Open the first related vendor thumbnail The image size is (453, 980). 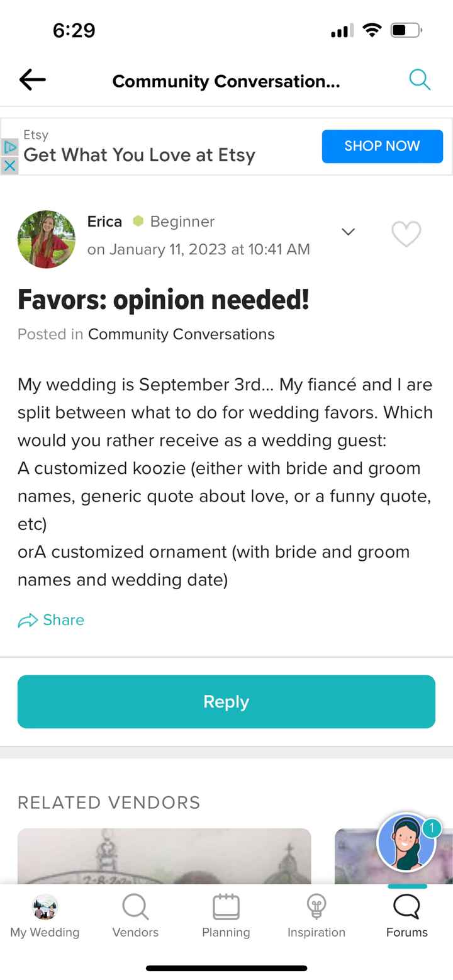tap(164, 856)
